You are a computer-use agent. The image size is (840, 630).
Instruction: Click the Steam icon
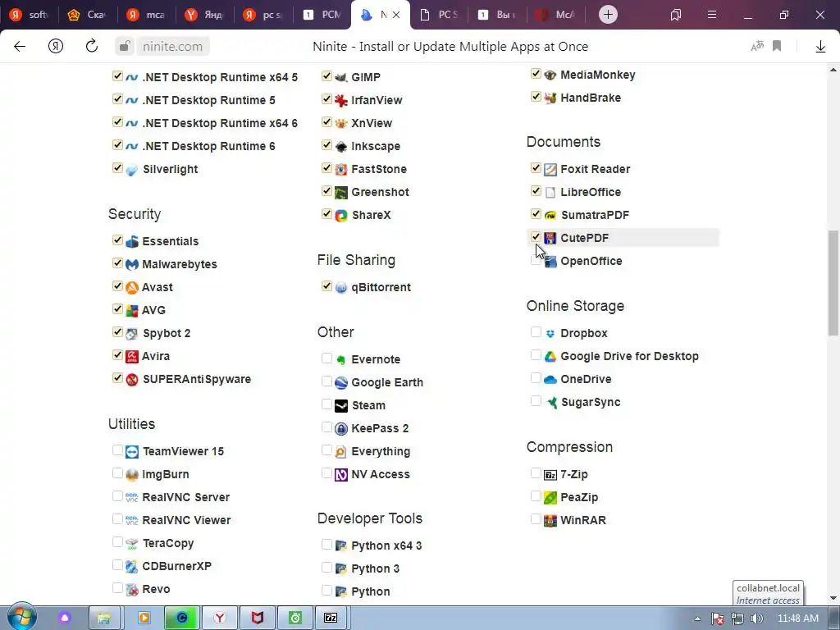click(x=340, y=405)
